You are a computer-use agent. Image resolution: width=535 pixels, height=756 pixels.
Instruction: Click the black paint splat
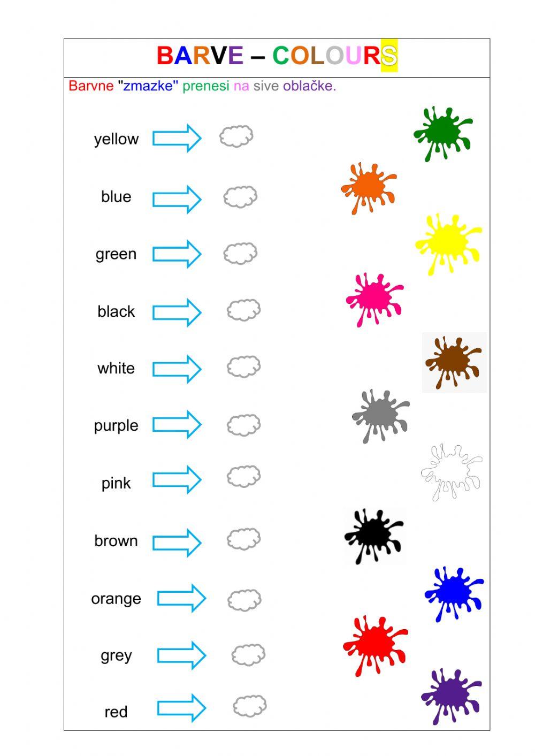[373, 534]
